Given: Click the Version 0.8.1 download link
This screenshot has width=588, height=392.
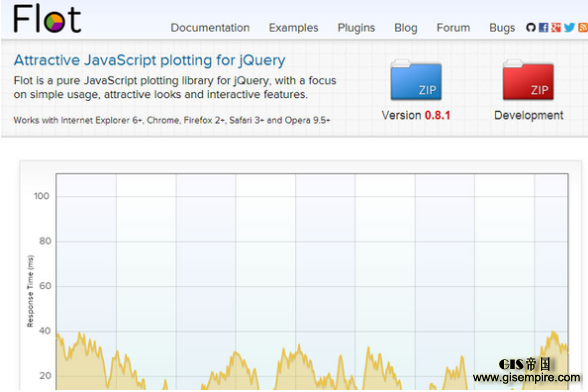Looking at the screenshot, I should [x=416, y=115].
